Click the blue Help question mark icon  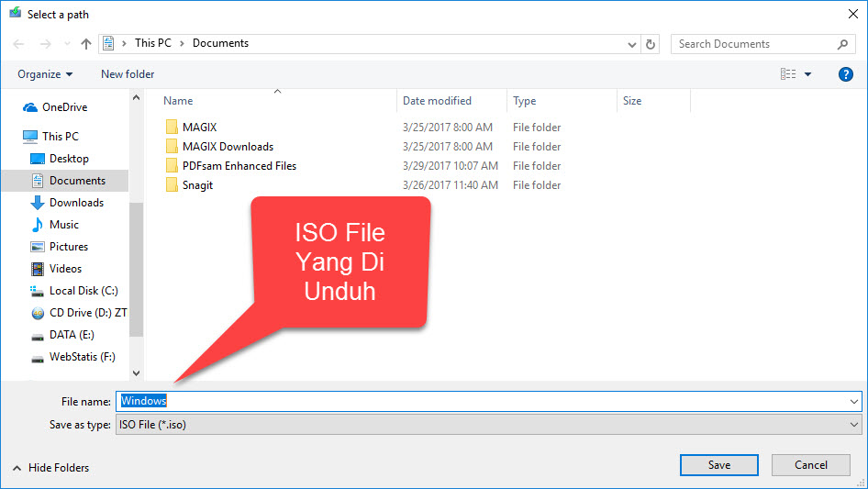click(x=846, y=74)
